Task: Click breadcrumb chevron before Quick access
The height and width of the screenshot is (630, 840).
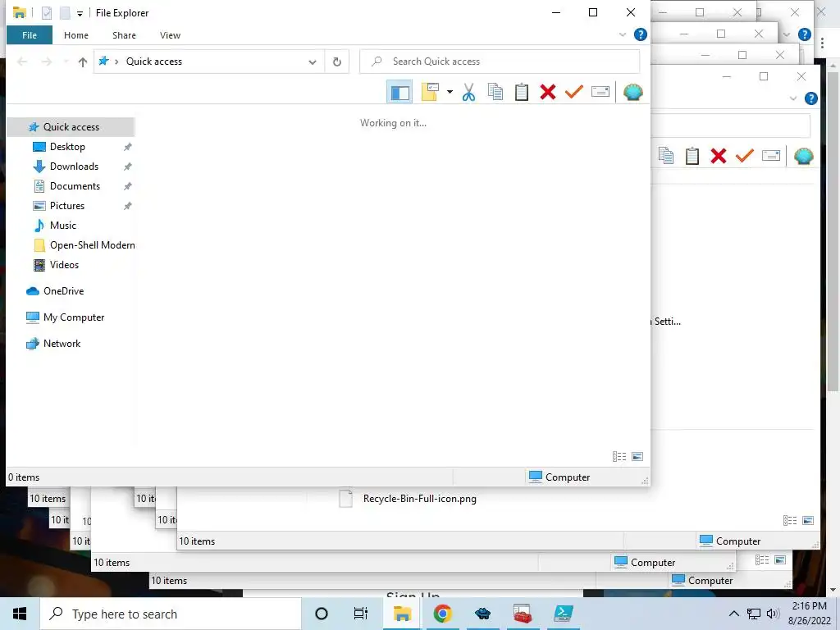Action: click(116, 62)
